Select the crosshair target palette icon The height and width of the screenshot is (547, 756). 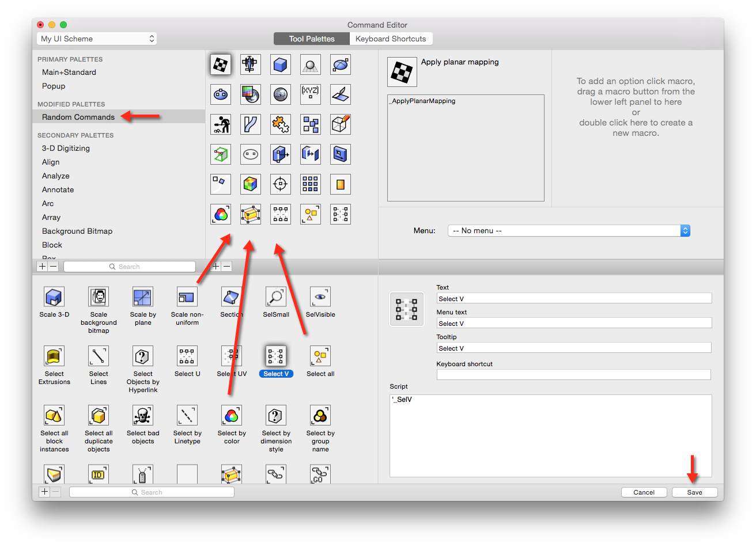pyautogui.click(x=281, y=184)
